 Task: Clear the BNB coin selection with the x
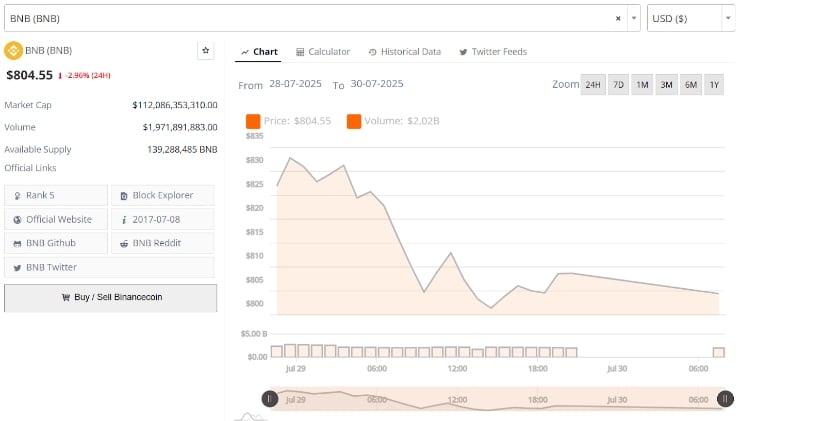[x=618, y=18]
